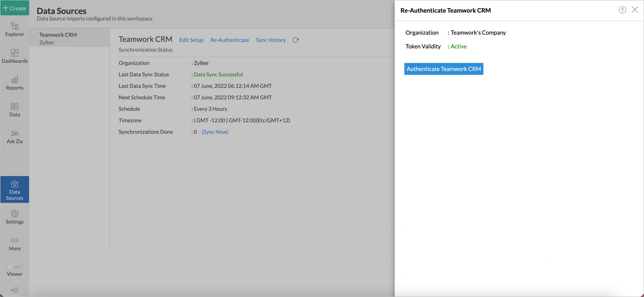Refresh the synchronization status icon

click(296, 40)
